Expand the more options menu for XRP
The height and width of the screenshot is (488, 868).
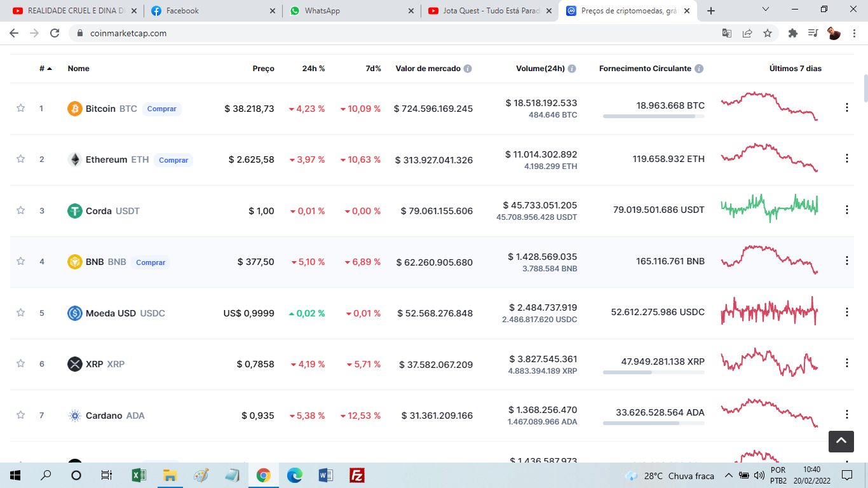(846, 363)
